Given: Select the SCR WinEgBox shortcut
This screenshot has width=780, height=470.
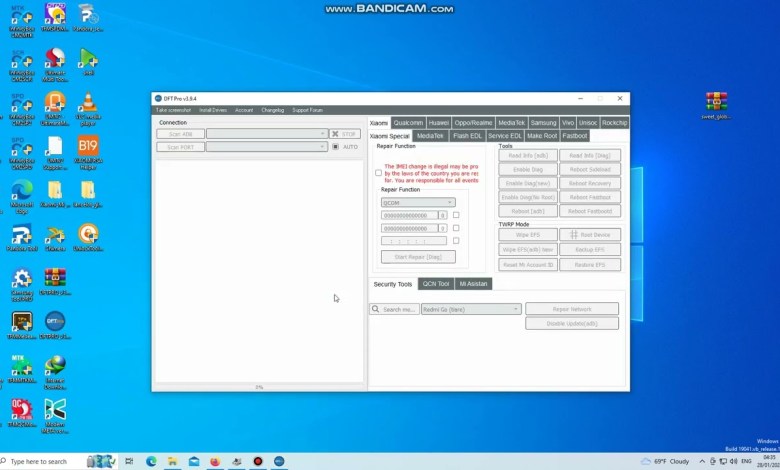Looking at the screenshot, I should (22, 65).
